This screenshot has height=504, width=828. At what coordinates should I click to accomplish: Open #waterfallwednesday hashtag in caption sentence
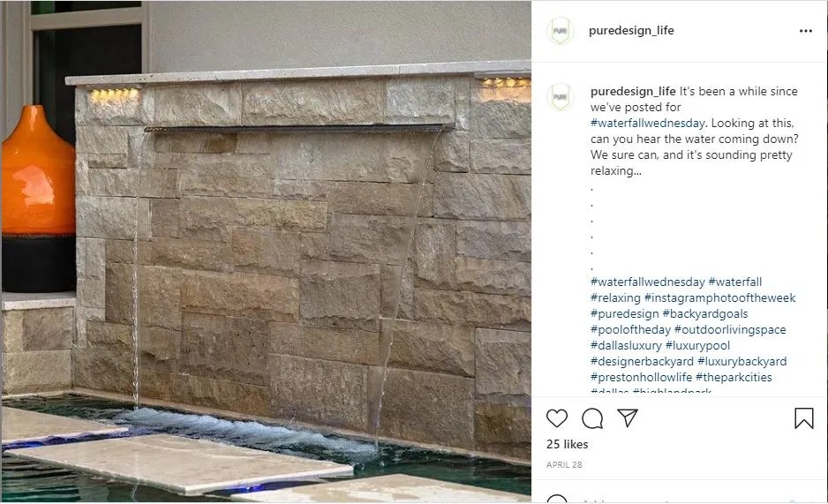point(647,123)
